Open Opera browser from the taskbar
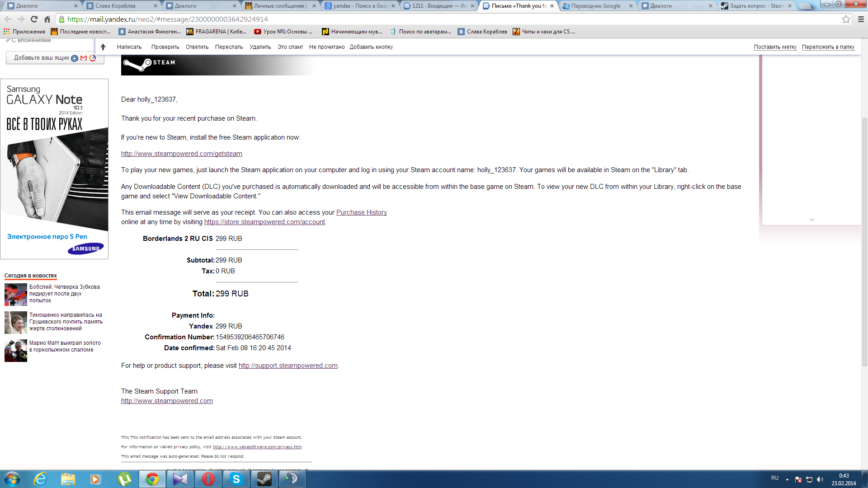This screenshot has height=488, width=868. [x=208, y=479]
